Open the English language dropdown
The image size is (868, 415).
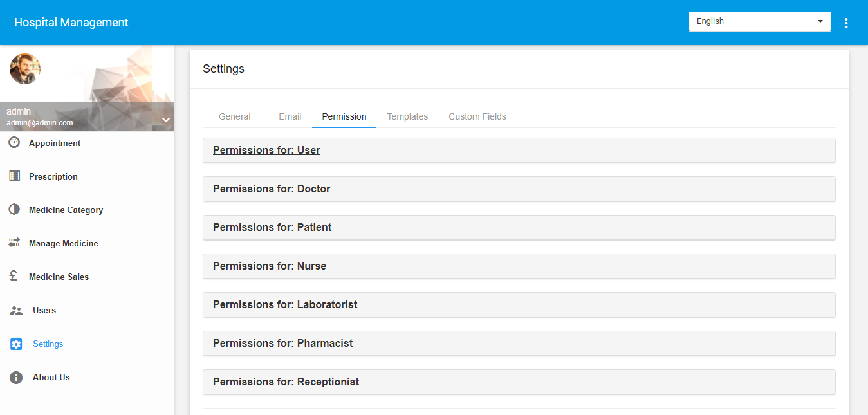point(759,21)
